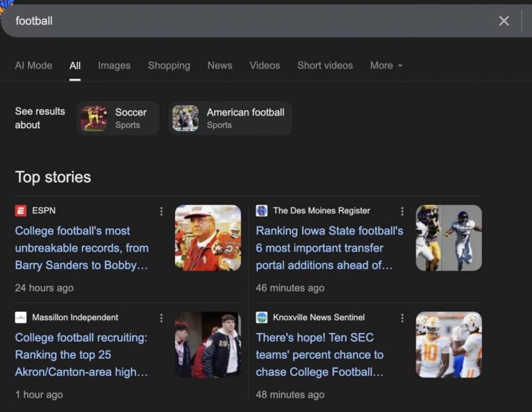This screenshot has height=412, width=532.
Task: Click the Massillon recruiting story thumbnail
Action: click(x=208, y=345)
